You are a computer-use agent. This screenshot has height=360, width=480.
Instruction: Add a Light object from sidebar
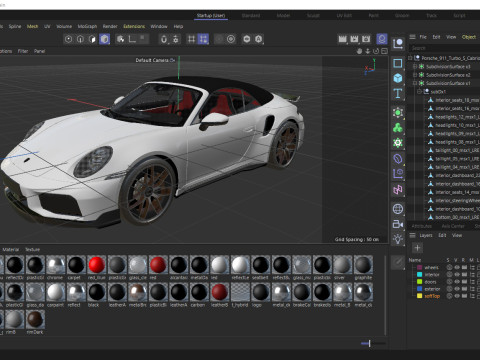click(x=398, y=239)
